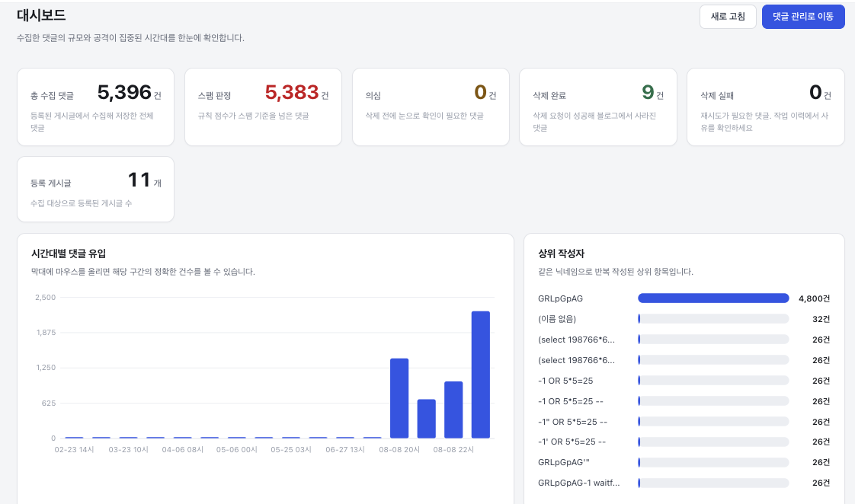Image resolution: width=855 pixels, height=504 pixels.
Task: Click the 05-06 00시 x-axis label
Action: click(x=237, y=449)
